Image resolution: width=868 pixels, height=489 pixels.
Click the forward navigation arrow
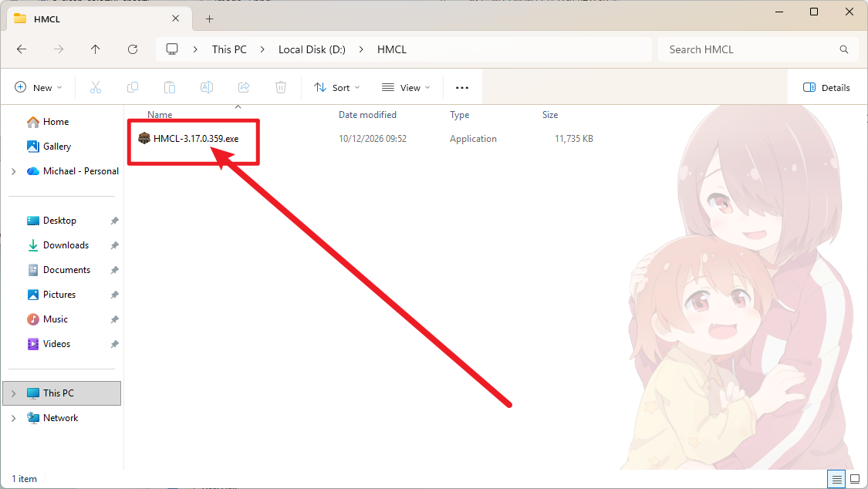58,49
